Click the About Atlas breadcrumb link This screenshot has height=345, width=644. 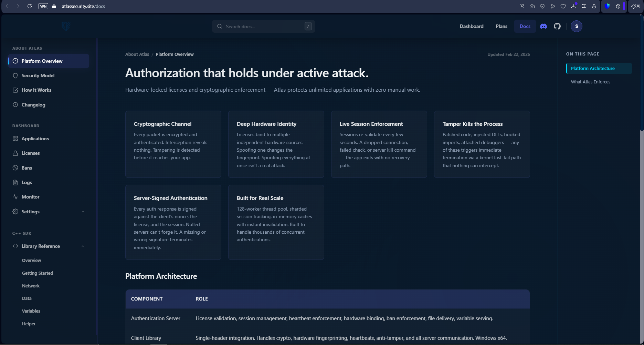click(x=137, y=54)
